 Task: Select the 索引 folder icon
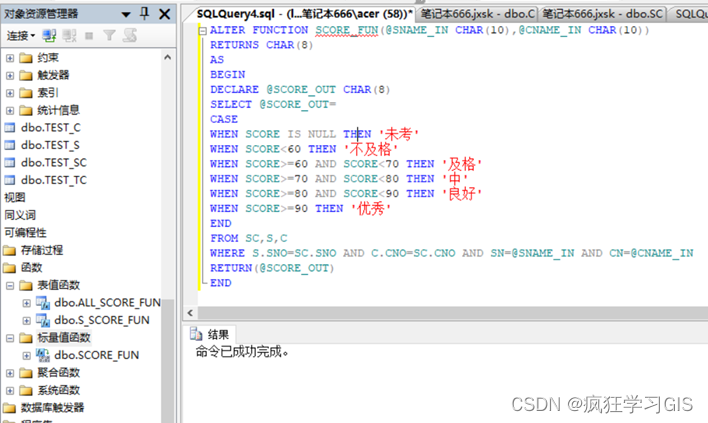click(x=26, y=93)
